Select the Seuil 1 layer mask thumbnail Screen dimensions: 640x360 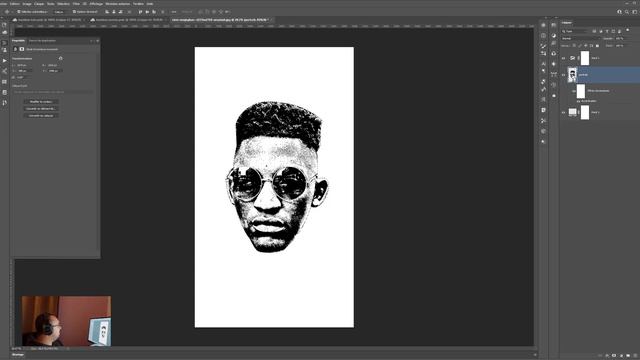pos(585,58)
